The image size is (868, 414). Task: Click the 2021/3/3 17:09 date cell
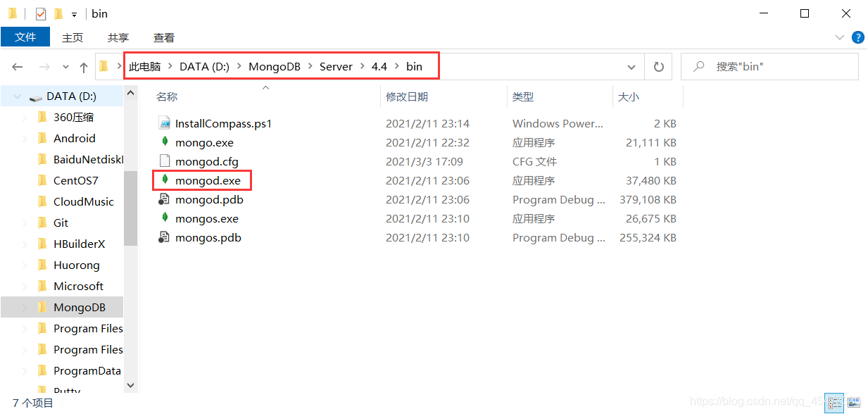(424, 162)
